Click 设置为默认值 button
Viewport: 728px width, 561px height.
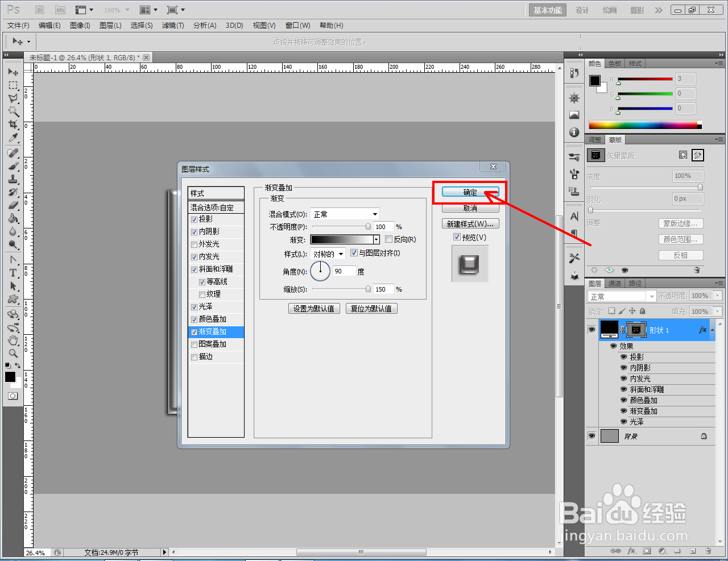click(315, 309)
